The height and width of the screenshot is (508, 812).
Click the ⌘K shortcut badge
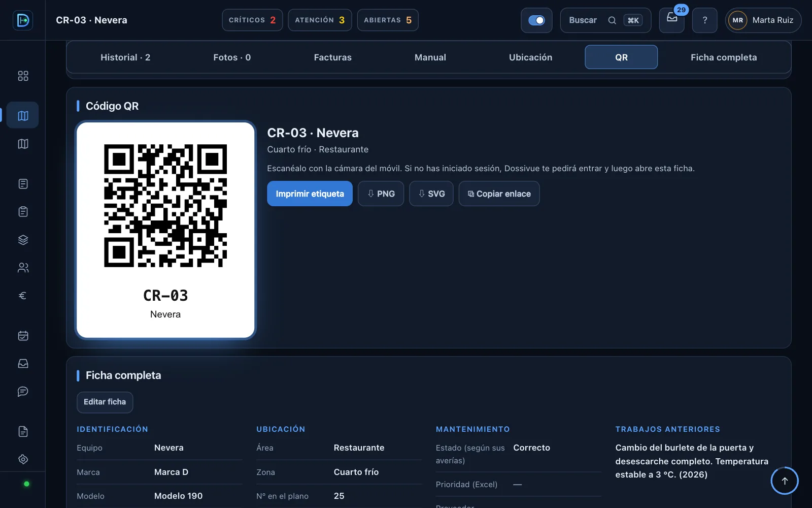(633, 20)
